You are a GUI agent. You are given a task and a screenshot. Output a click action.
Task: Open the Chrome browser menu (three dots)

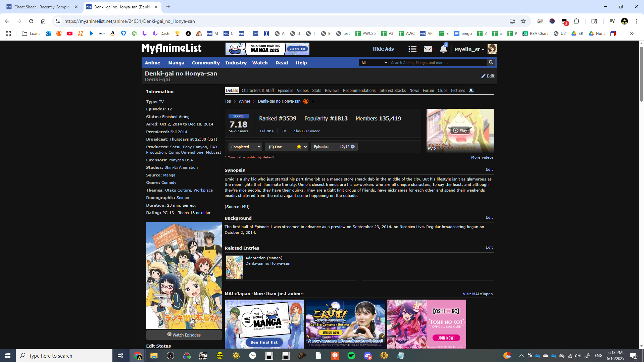637,21
